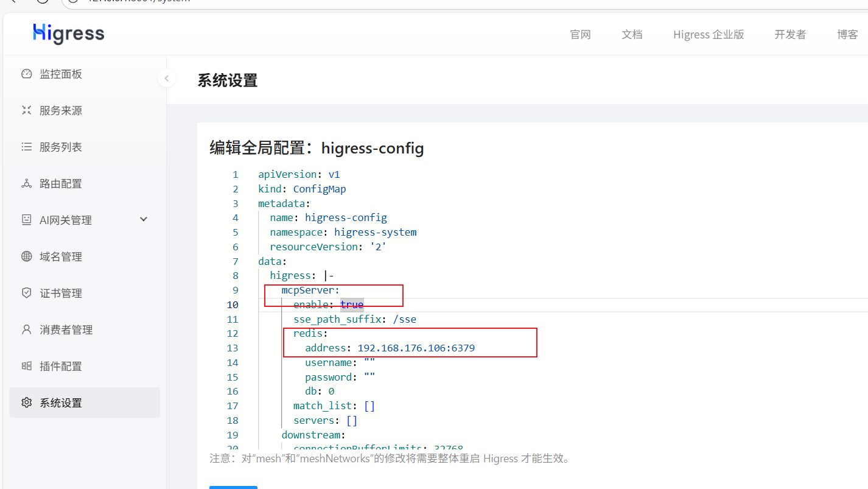
Task: Click the 插件配置 plugin icon
Action: pyautogui.click(x=26, y=366)
